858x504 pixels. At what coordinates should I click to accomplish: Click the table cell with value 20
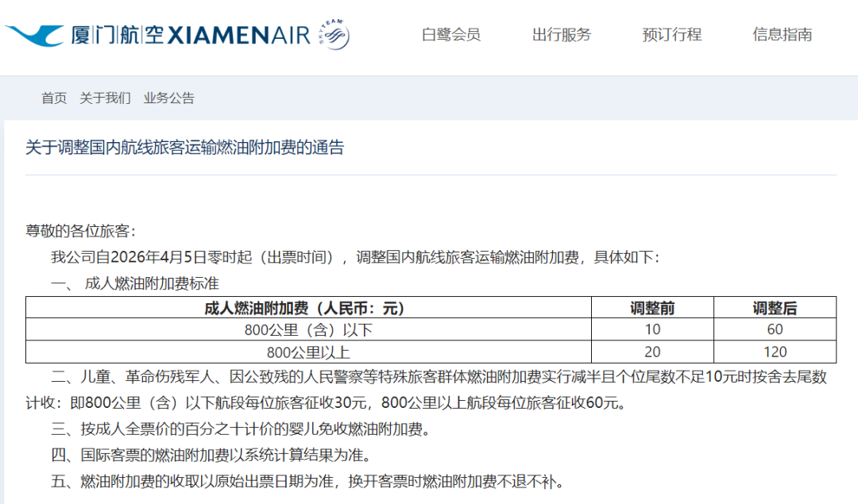point(652,352)
